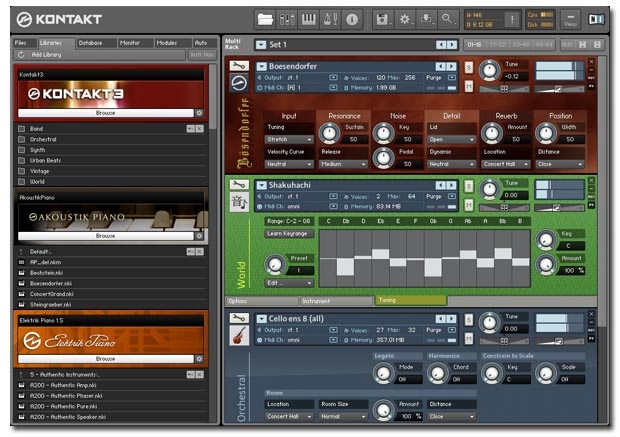Click the purge download icon in toolbar

click(x=426, y=19)
